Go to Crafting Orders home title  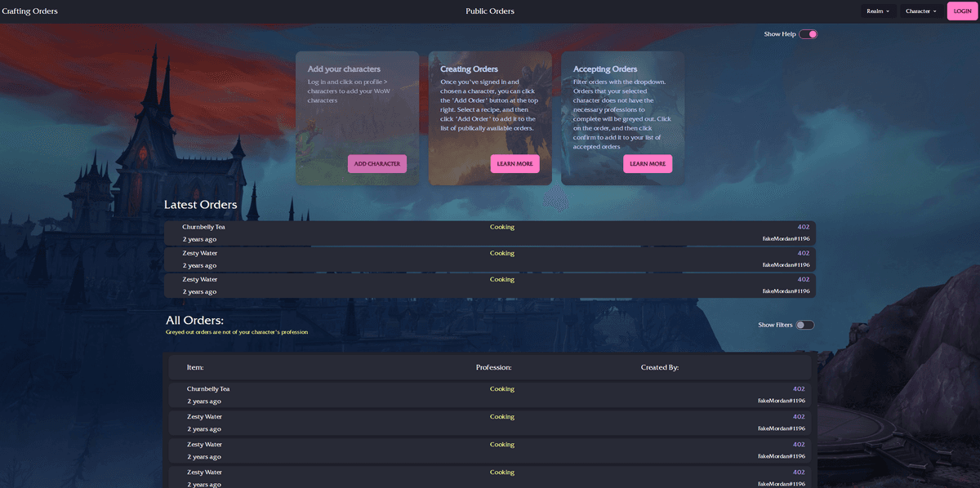(x=30, y=11)
